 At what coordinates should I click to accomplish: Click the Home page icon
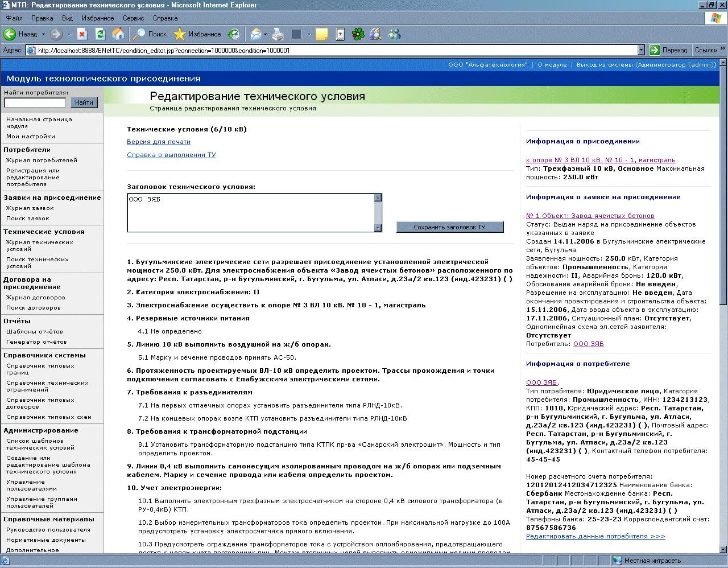coord(118,34)
